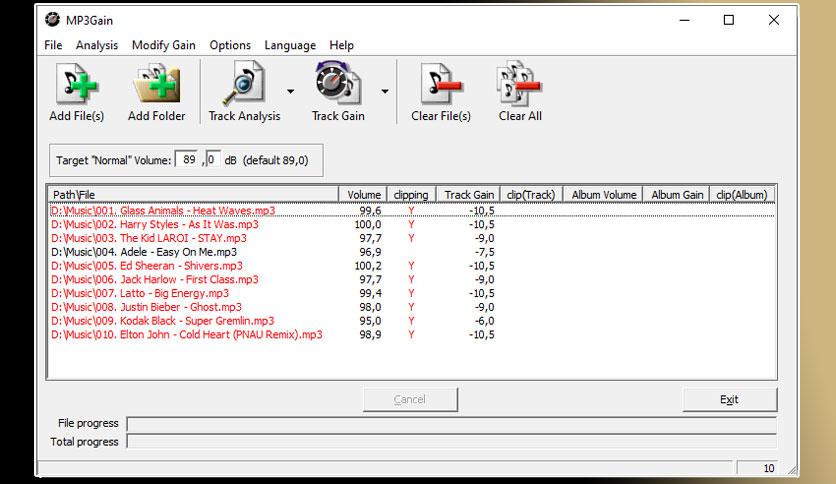
Task: Click the greyed-out Cancel button
Action: point(409,399)
